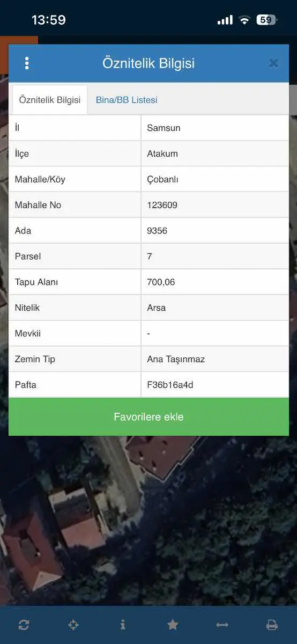Tap the Favorilere ekle button
The height and width of the screenshot is (644, 297).
148,417
